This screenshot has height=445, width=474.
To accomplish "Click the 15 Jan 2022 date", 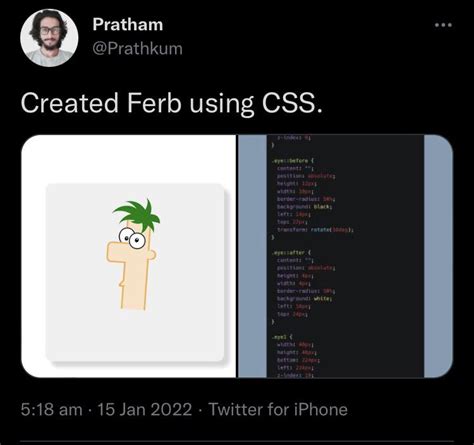I will pos(145,409).
